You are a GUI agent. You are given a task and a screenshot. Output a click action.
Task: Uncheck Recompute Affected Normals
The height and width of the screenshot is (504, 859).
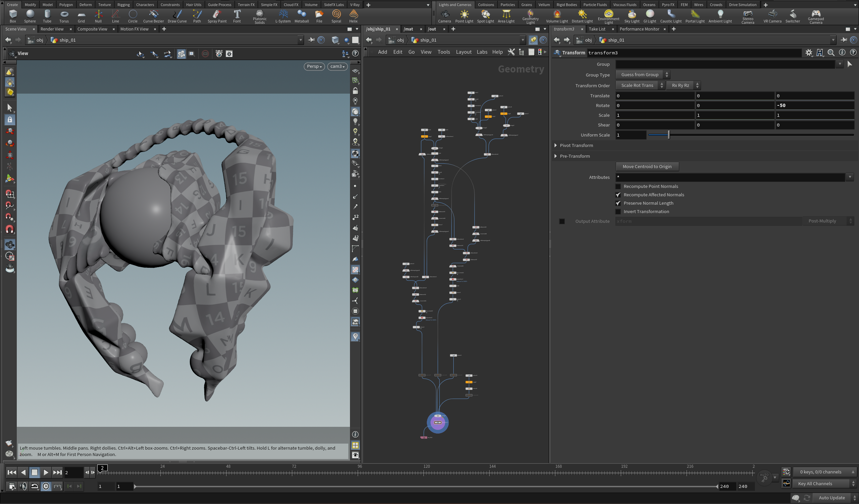click(x=618, y=195)
